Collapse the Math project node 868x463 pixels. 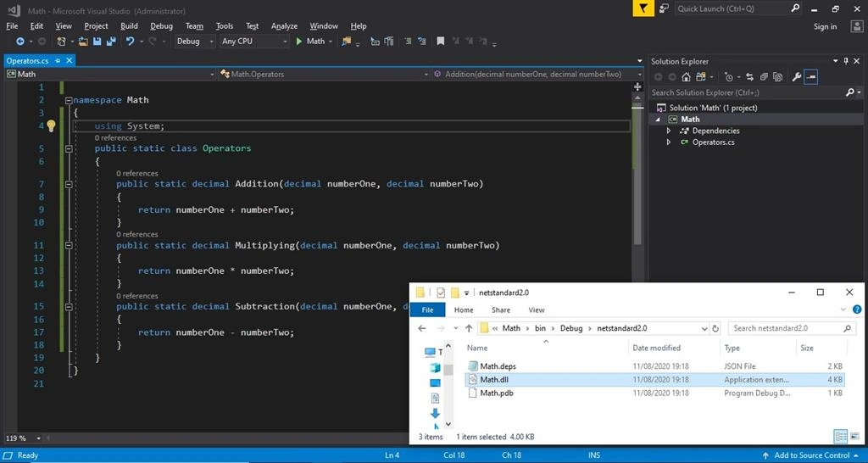point(659,119)
